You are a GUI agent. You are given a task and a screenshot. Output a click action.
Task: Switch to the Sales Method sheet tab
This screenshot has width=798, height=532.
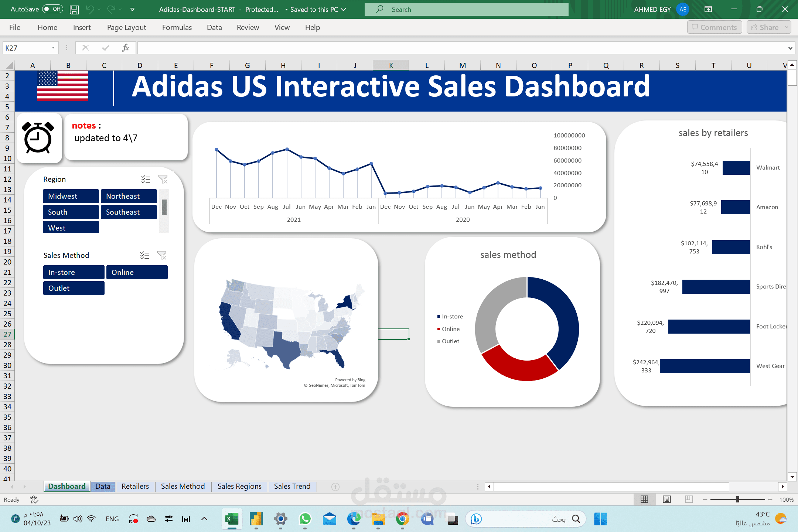[x=183, y=487]
